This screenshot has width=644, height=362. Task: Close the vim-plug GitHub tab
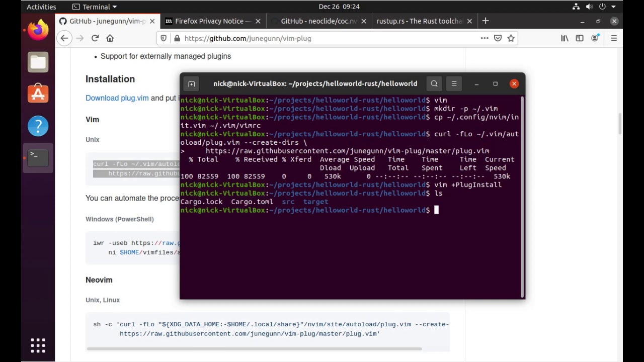click(x=152, y=21)
